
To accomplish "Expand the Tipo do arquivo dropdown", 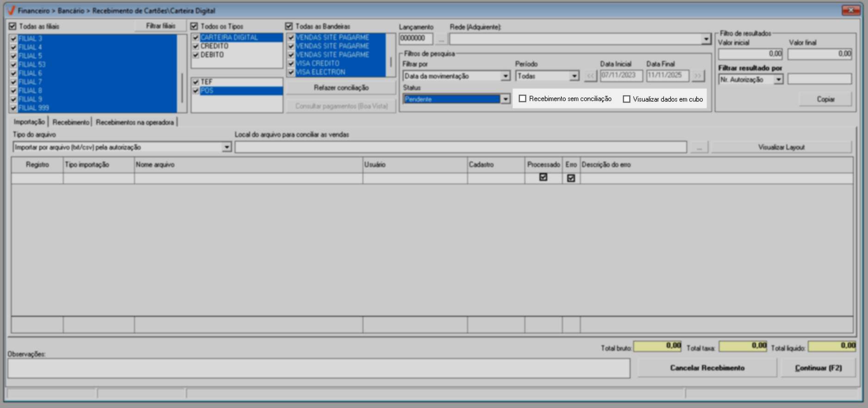I will pyautogui.click(x=227, y=147).
